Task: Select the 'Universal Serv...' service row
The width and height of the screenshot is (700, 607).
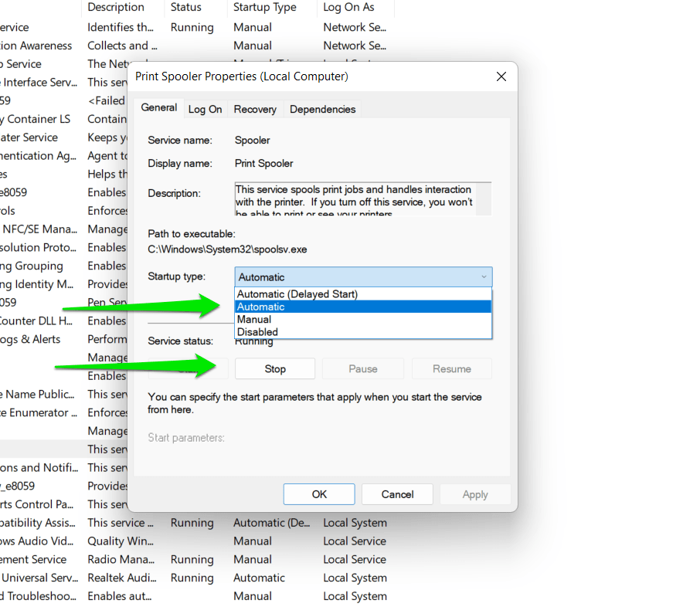Action: click(x=39, y=578)
